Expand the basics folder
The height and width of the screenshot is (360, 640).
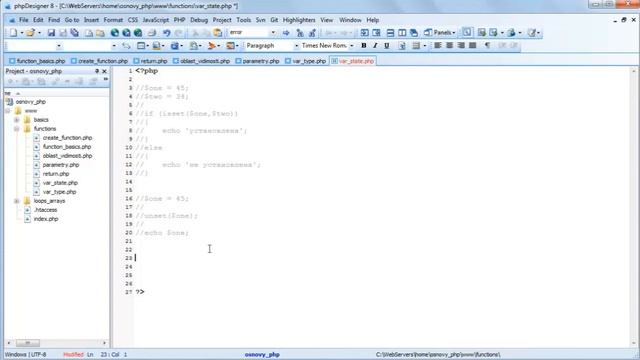tap(17, 120)
